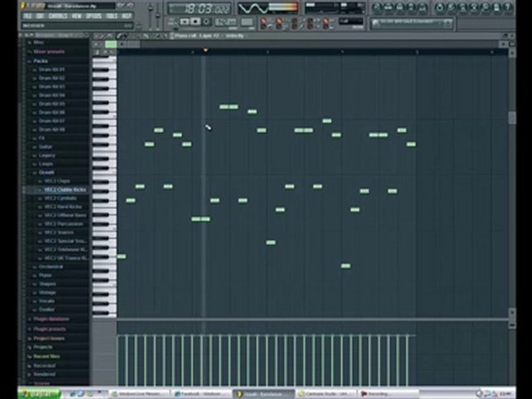The width and height of the screenshot is (532, 399).
Task: Click the orange playhead marker on timeline
Action: 205,50
